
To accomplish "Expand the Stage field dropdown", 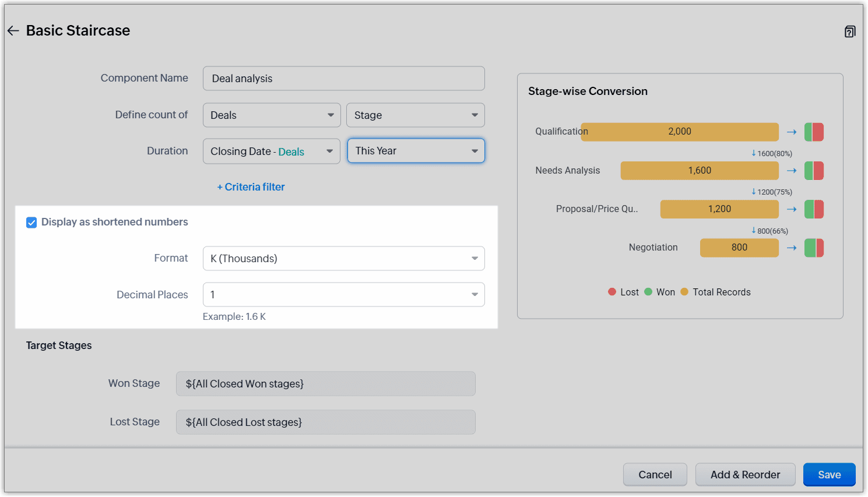I will [415, 115].
